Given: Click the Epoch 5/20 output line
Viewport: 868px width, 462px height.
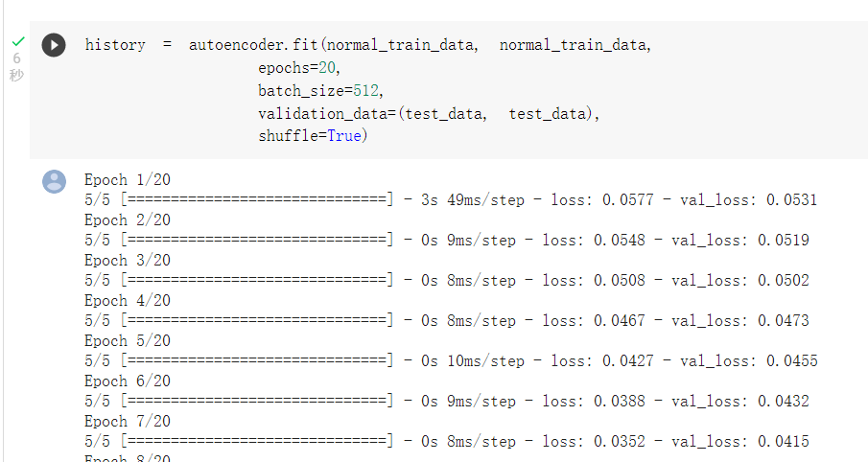Looking at the screenshot, I should tap(128, 341).
